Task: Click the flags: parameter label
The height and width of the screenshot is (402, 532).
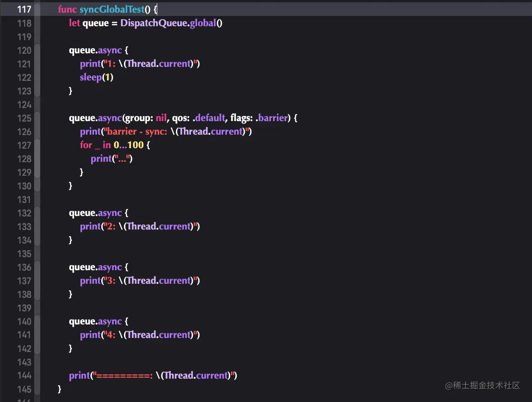Action: (x=241, y=118)
